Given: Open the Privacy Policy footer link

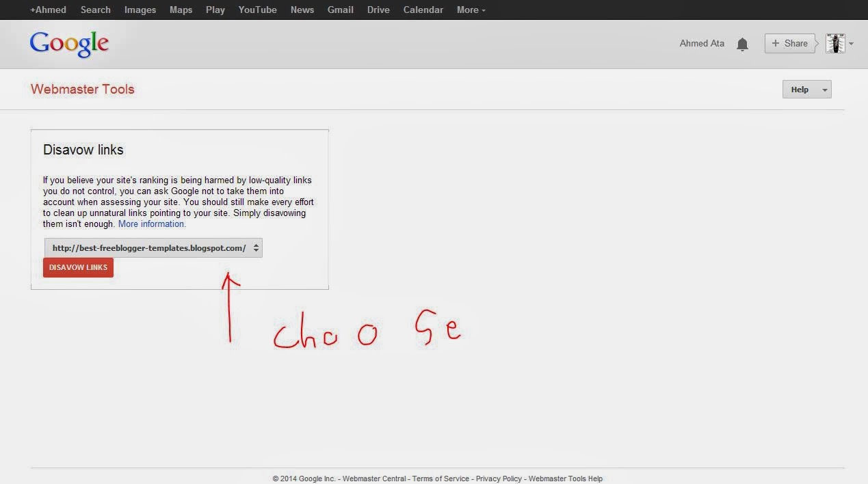Looking at the screenshot, I should 499,479.
